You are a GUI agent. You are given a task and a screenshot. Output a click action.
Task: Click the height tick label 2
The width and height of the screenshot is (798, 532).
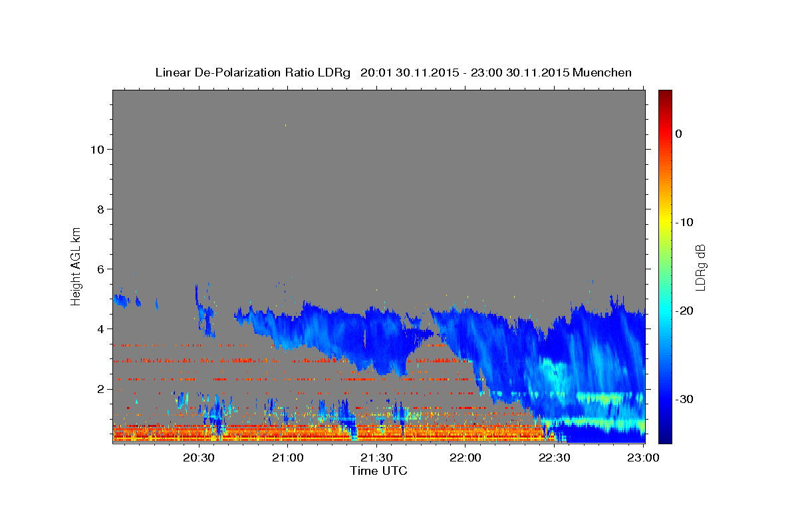[100, 389]
